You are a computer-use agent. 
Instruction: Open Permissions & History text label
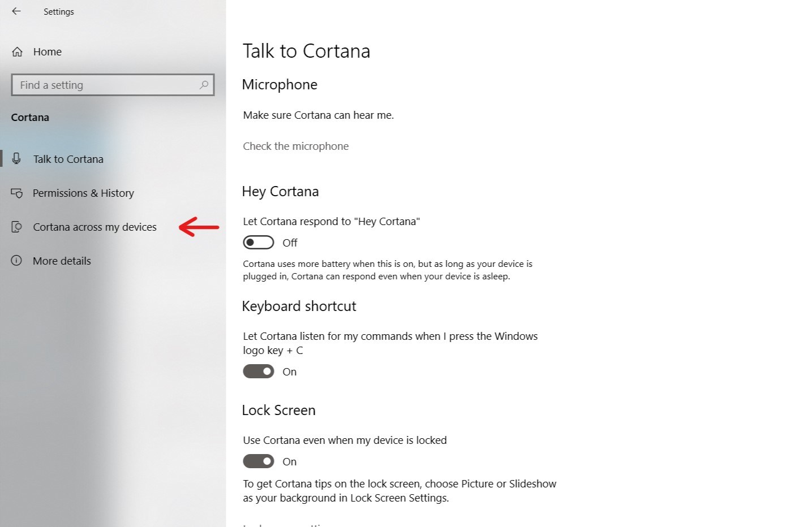tap(83, 193)
